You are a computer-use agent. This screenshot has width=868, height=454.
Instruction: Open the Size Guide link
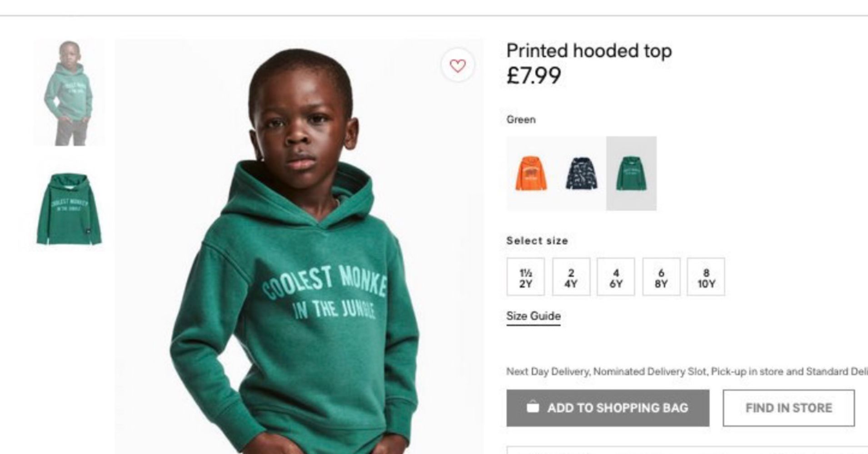tap(534, 316)
